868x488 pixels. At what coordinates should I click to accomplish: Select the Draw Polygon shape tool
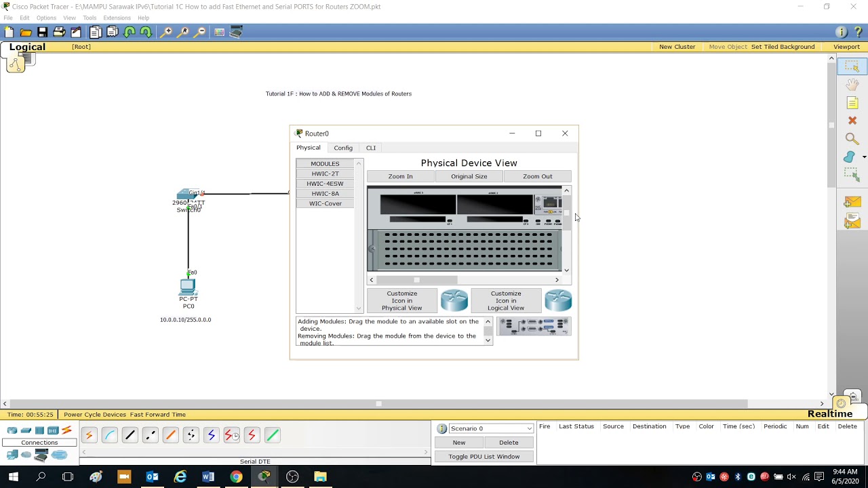pyautogui.click(x=850, y=157)
